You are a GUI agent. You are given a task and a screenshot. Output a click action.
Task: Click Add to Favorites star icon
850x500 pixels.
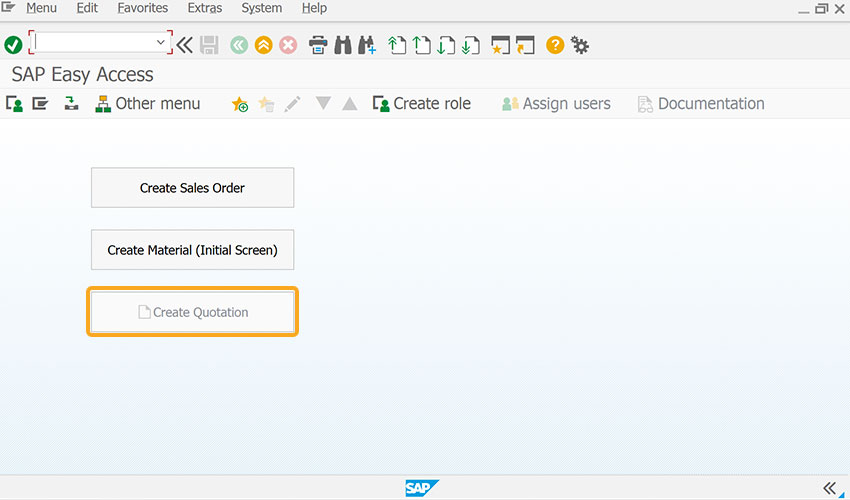pos(240,104)
